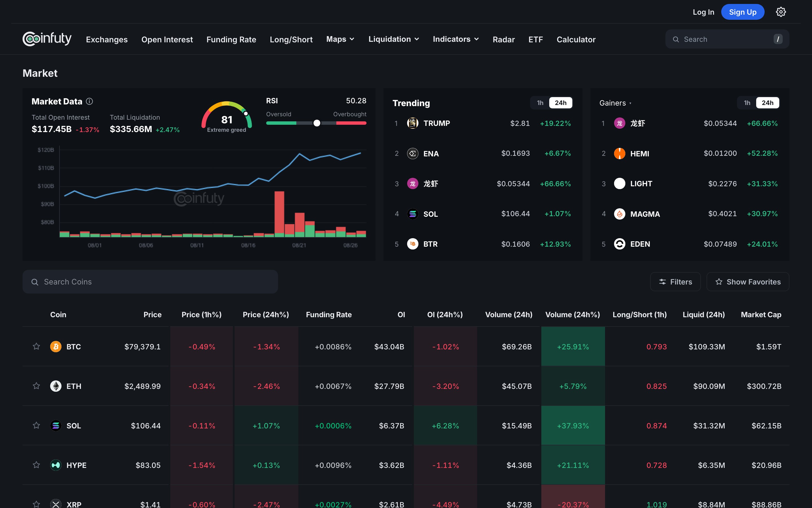This screenshot has height=508, width=812.
Task: Click the Search Coins magnifier icon
Action: pos(35,282)
